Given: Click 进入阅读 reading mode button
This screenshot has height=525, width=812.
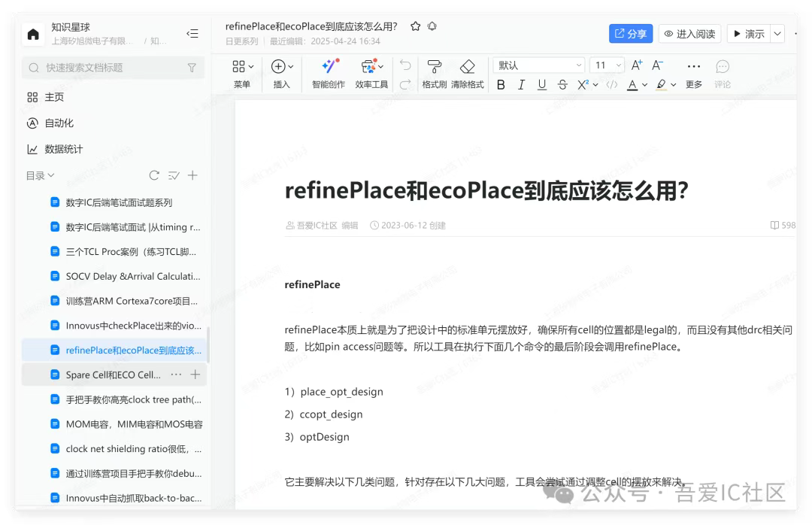Looking at the screenshot, I should [x=689, y=34].
